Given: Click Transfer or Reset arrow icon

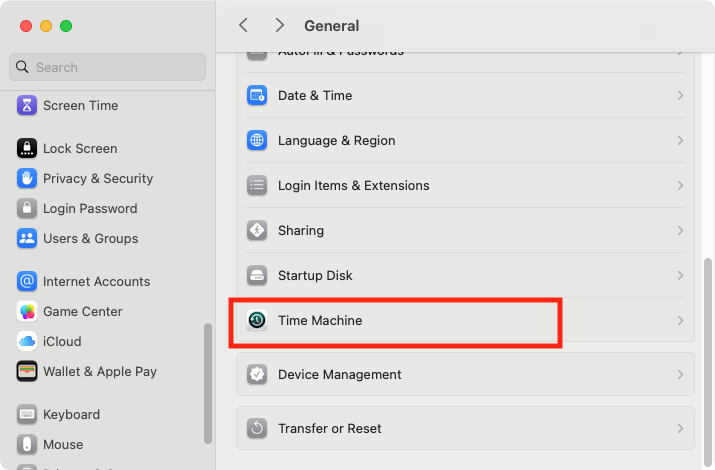Looking at the screenshot, I should coord(257,429).
